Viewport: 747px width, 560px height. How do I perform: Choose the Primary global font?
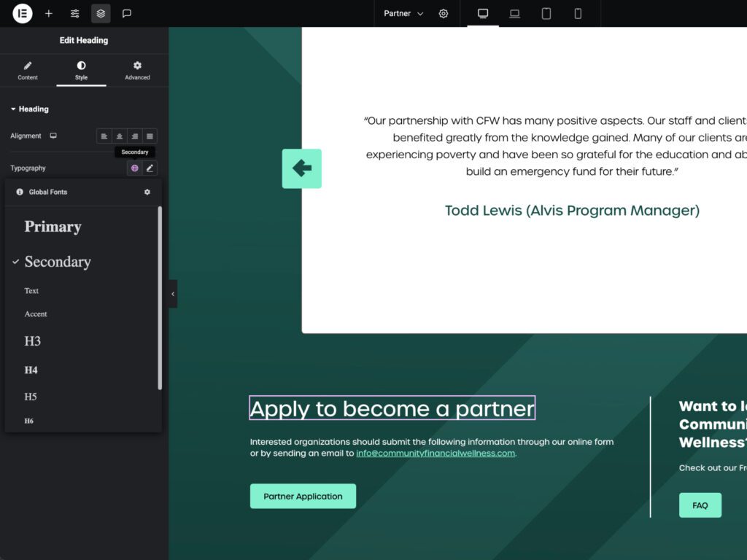(53, 227)
